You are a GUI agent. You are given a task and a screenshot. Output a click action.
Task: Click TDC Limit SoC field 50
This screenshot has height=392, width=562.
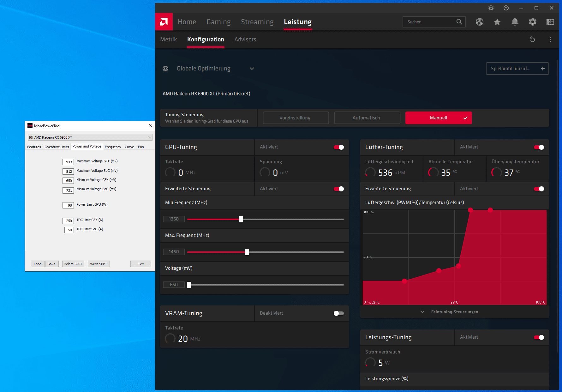pos(69,230)
